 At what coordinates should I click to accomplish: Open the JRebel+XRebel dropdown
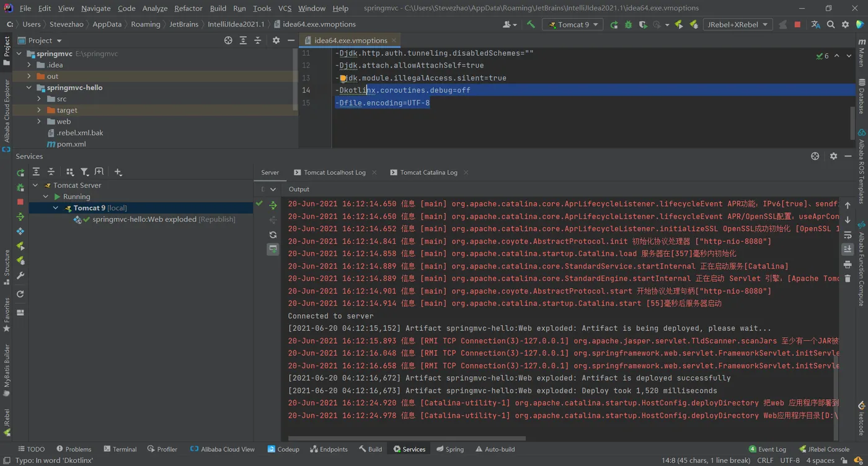737,24
